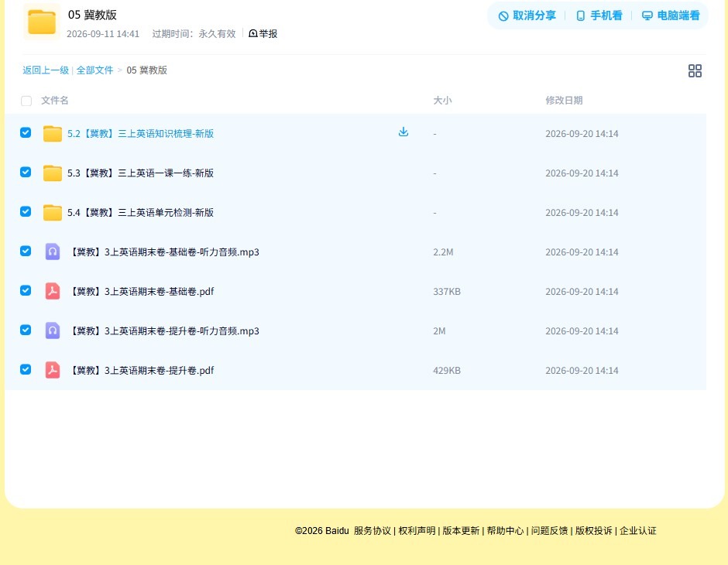Image resolution: width=728 pixels, height=565 pixels.
Task: Sort by the 大小 column header
Action: pos(442,100)
